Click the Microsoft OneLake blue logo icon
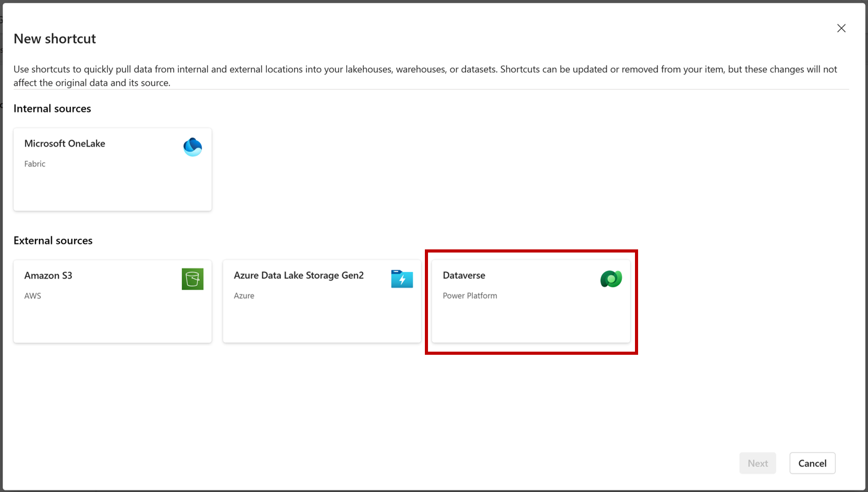The height and width of the screenshot is (492, 868). 192,147
